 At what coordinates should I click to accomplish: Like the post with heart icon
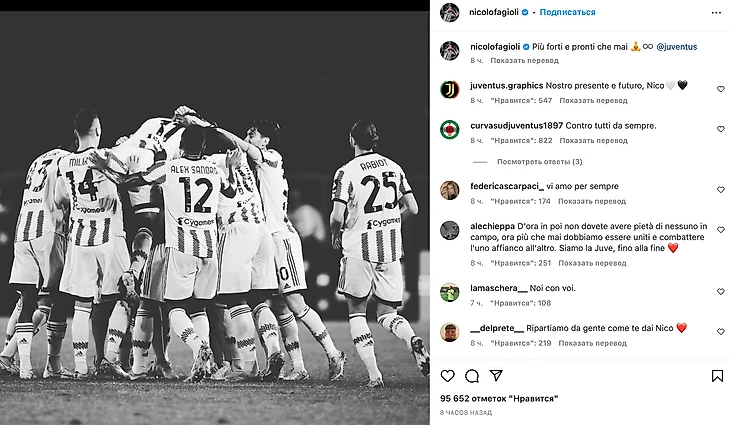point(447,376)
